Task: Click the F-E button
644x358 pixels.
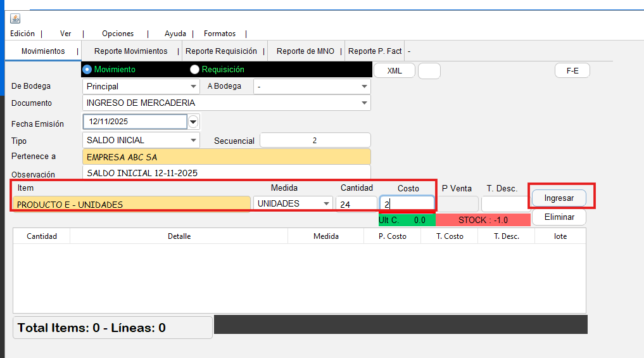Action: (572, 71)
